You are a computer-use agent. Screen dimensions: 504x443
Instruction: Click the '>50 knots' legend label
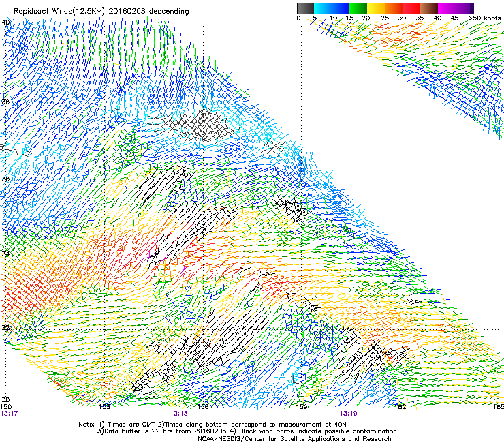coord(484,18)
